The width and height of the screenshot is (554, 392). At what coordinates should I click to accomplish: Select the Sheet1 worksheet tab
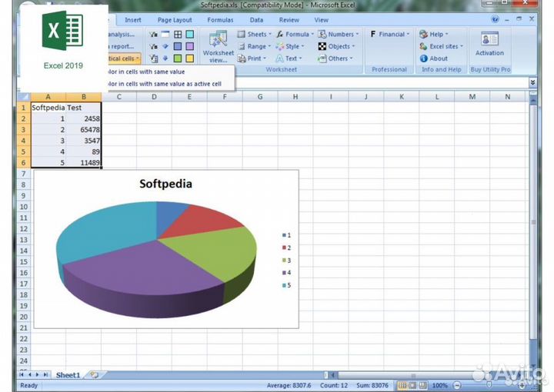click(x=68, y=375)
